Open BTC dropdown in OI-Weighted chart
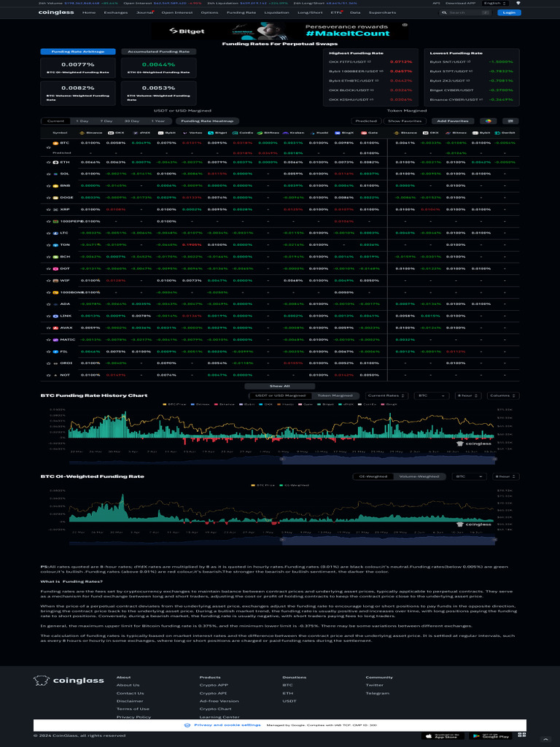 pos(469,476)
